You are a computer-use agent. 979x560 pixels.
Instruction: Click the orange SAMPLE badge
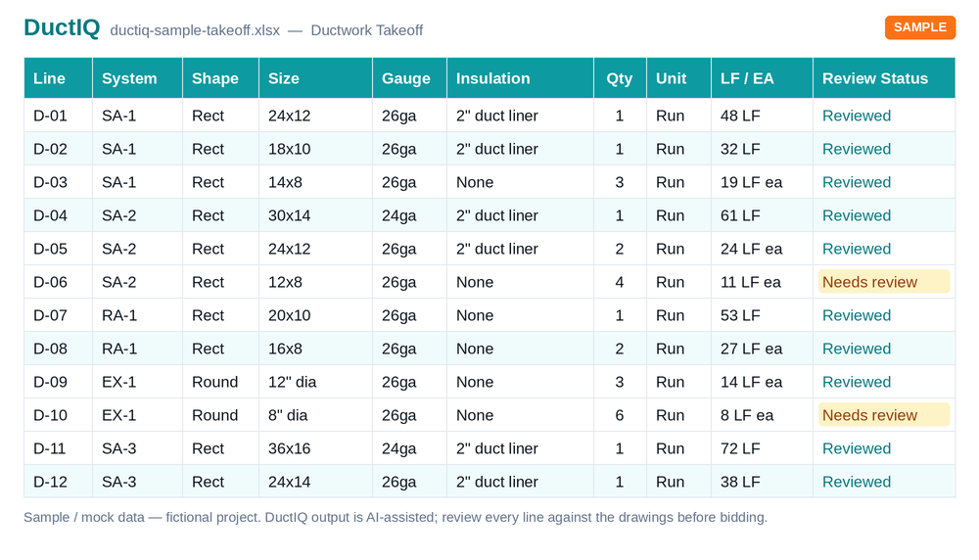point(919,27)
